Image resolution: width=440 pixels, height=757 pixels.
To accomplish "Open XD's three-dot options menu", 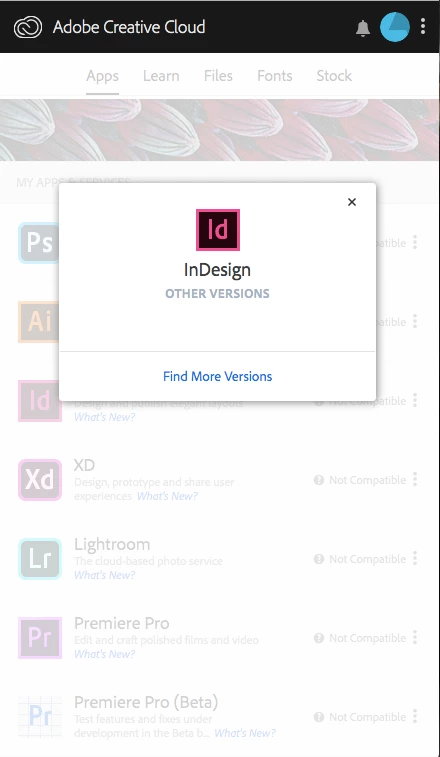I will (415, 479).
